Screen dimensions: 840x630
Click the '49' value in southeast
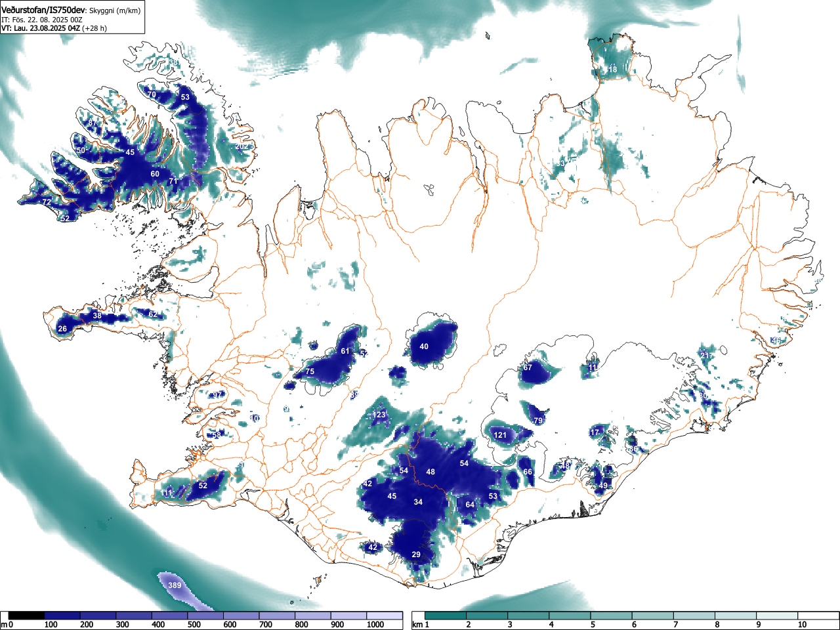(603, 486)
